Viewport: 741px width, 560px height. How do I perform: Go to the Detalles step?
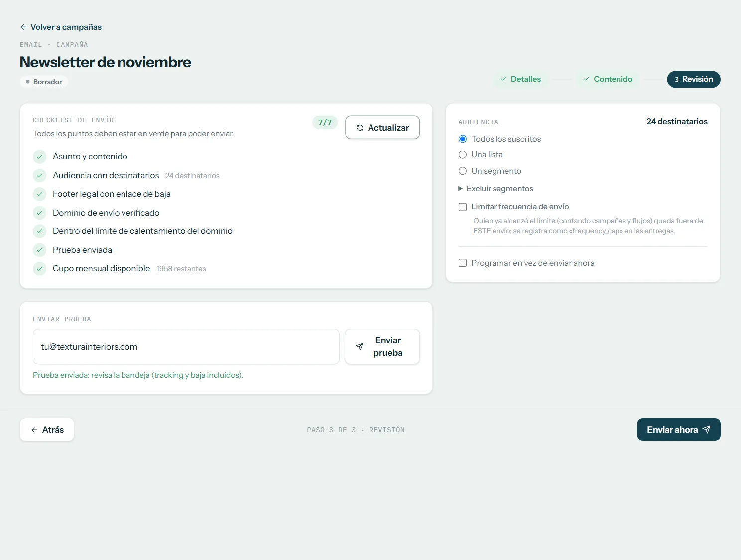pos(520,79)
